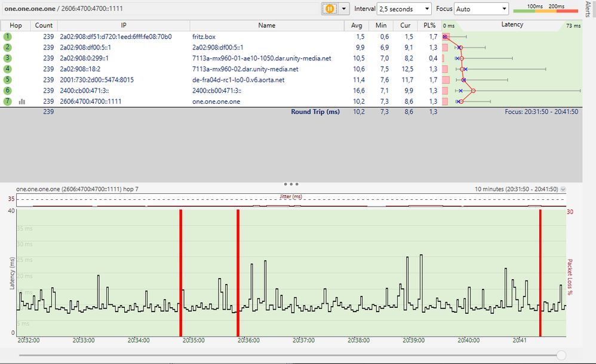Open the Alerts side tab
The width and height of the screenshot is (596, 364).
[589, 9]
